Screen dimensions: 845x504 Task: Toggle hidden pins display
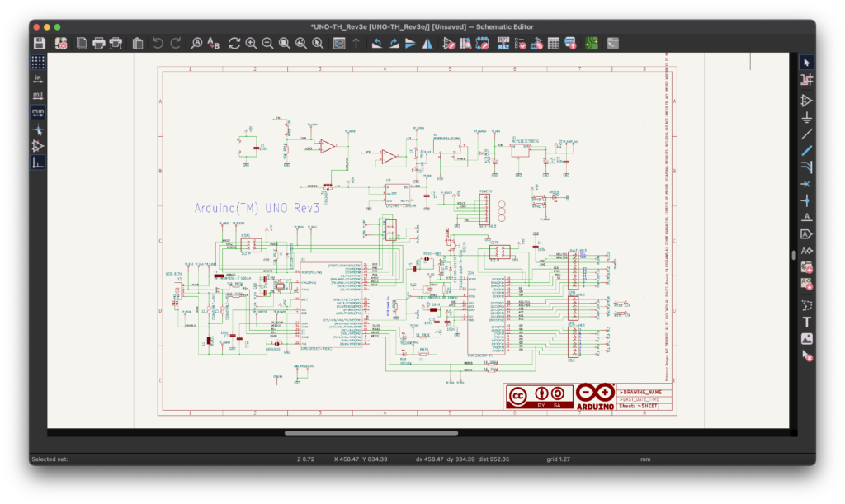tap(38, 147)
